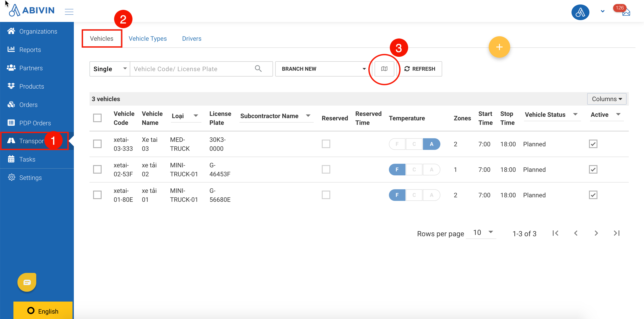Image resolution: width=644 pixels, height=319 pixels.
Task: Go to last page of results
Action: 617,233
